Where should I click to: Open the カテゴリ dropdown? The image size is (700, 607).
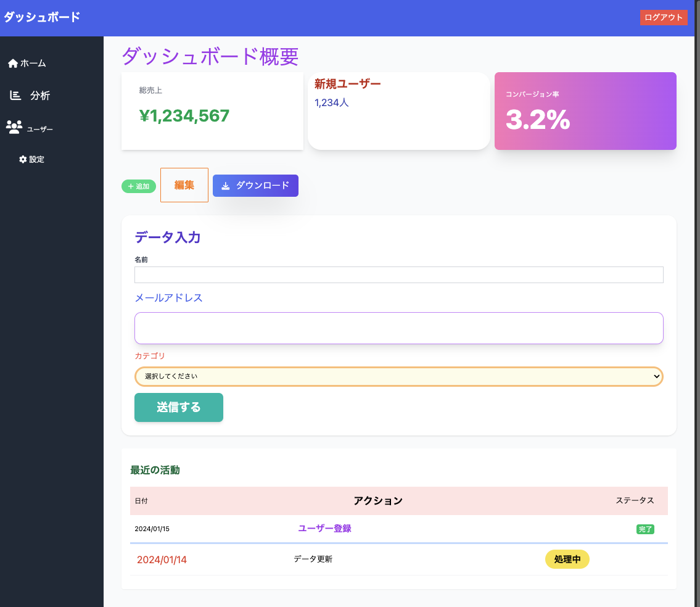398,376
